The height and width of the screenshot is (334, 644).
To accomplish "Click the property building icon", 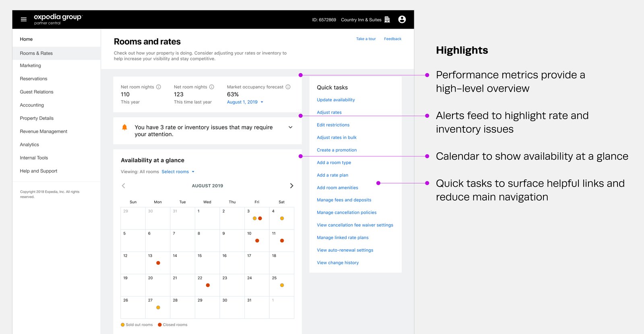I will [x=387, y=19].
